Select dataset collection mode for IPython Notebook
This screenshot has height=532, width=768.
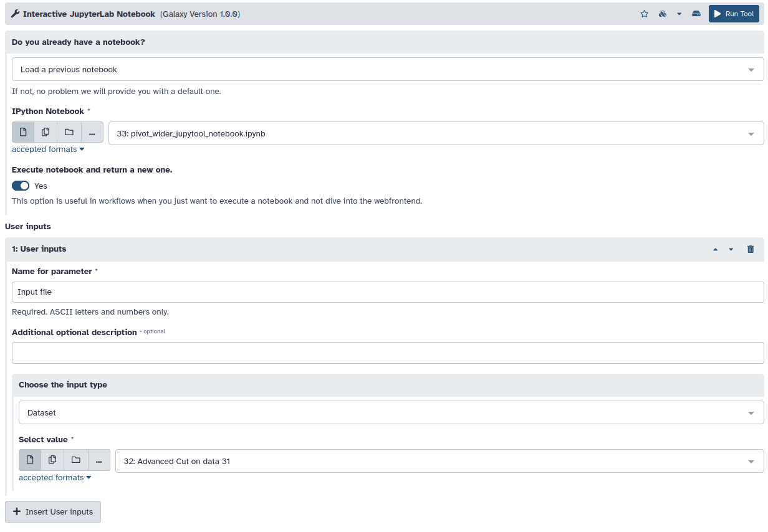pyautogui.click(x=69, y=132)
